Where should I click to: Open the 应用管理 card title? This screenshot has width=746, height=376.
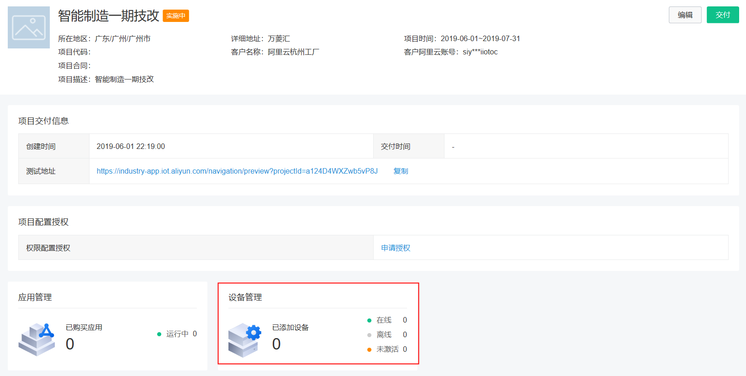point(35,297)
